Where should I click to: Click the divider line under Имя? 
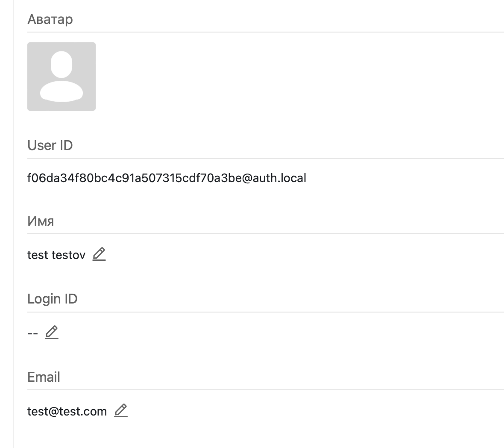click(x=265, y=234)
